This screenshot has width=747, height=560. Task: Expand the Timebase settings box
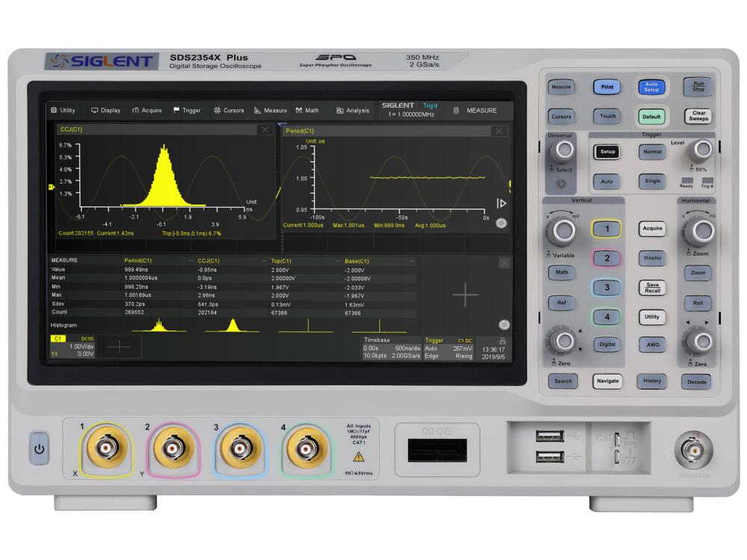tap(391, 348)
